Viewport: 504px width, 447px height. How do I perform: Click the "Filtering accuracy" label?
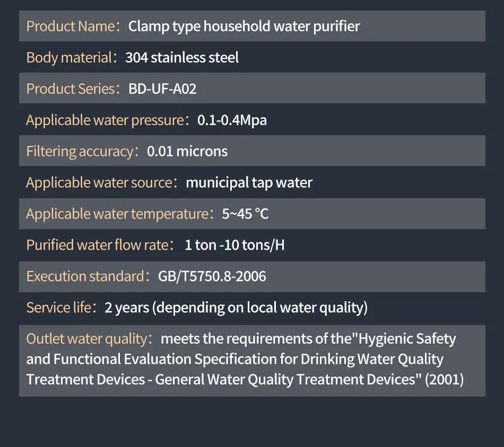pos(80,151)
